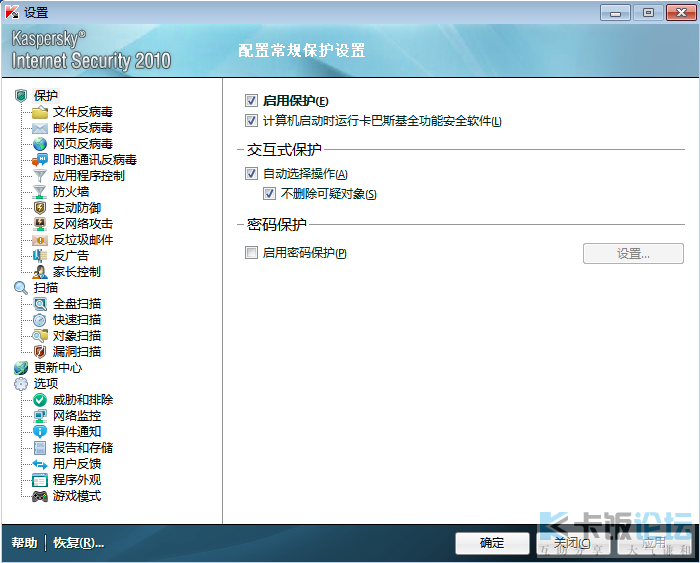Select the 网络监控 label
700x563 pixels.
pos(77,416)
